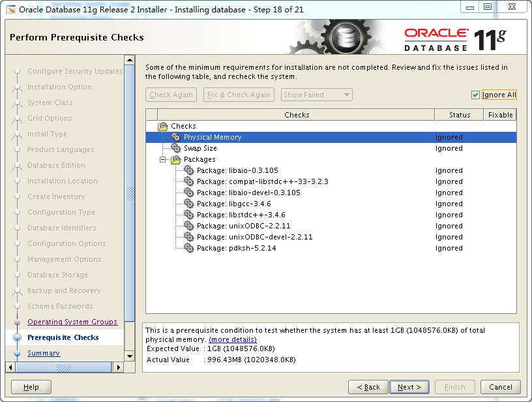Select the Packages folder row
532x402 pixels.
coord(331,160)
